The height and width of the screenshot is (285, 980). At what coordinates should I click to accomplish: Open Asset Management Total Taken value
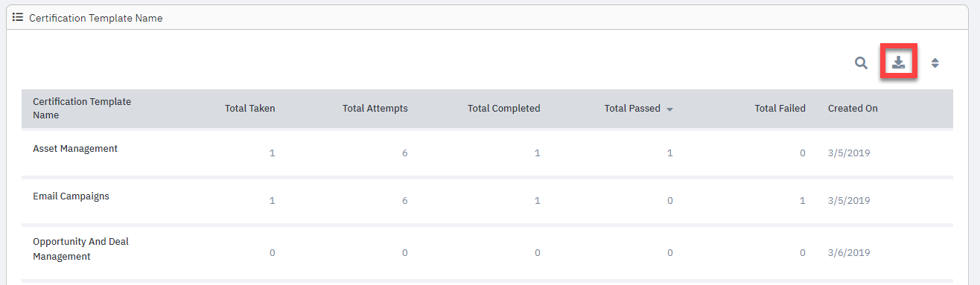[272, 153]
